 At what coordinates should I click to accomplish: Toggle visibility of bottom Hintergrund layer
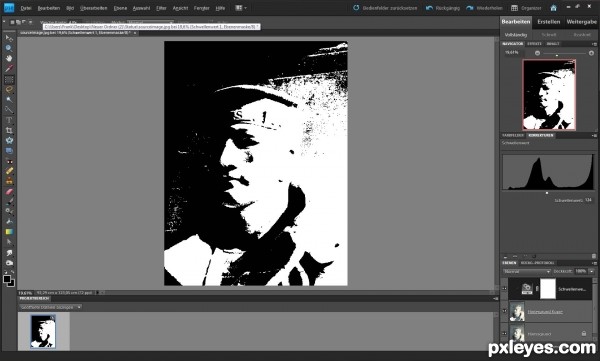(x=504, y=333)
